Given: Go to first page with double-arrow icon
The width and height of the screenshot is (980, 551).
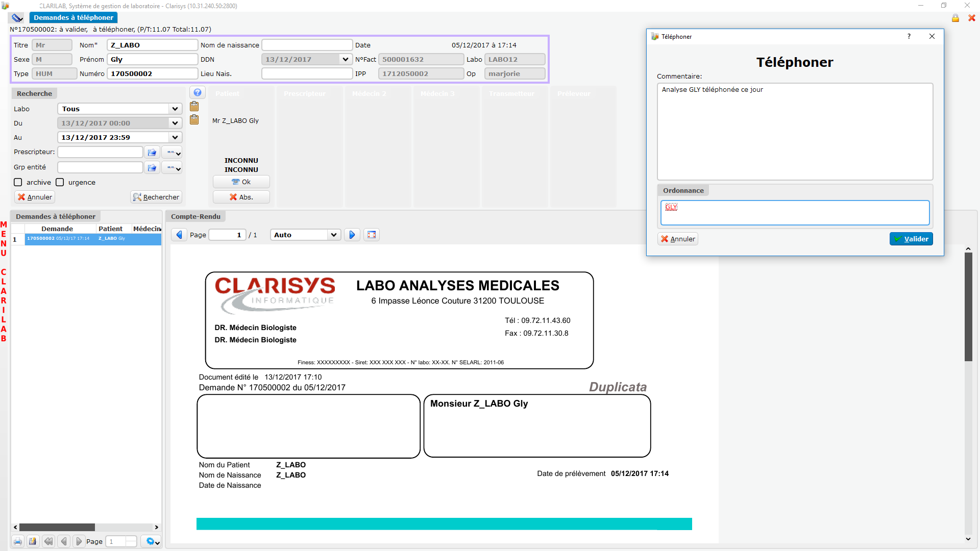Looking at the screenshot, I should pyautogui.click(x=48, y=541).
